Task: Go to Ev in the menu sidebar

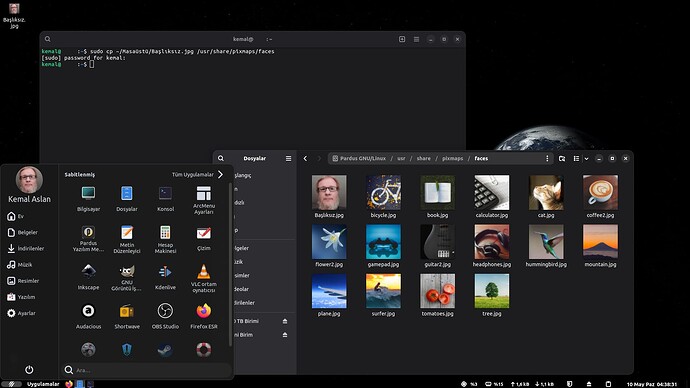Action: pos(15,216)
